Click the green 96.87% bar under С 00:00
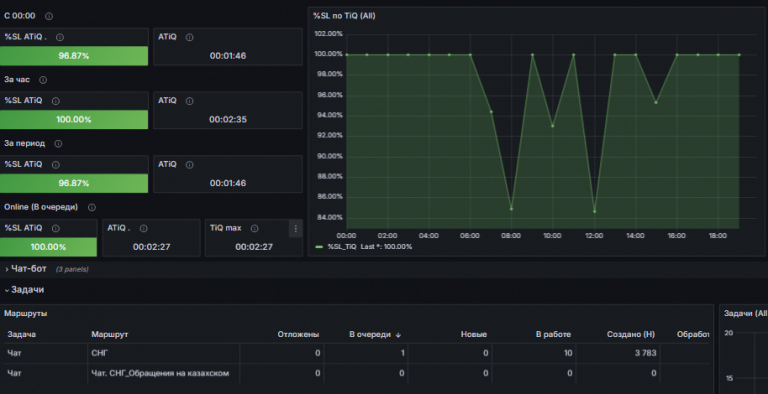Image resolution: width=768 pixels, height=394 pixels. (74, 56)
